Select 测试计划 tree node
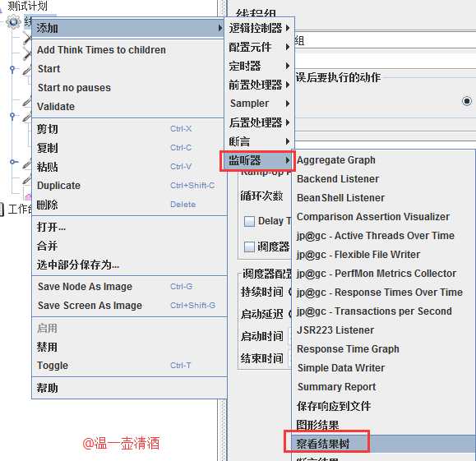 point(27,6)
